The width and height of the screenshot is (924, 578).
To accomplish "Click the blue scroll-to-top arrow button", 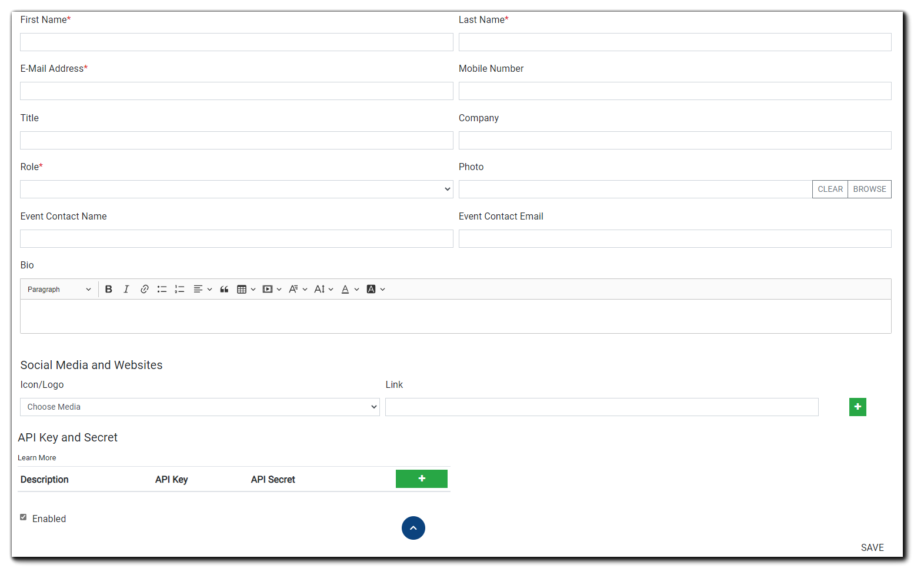I will pos(413,528).
